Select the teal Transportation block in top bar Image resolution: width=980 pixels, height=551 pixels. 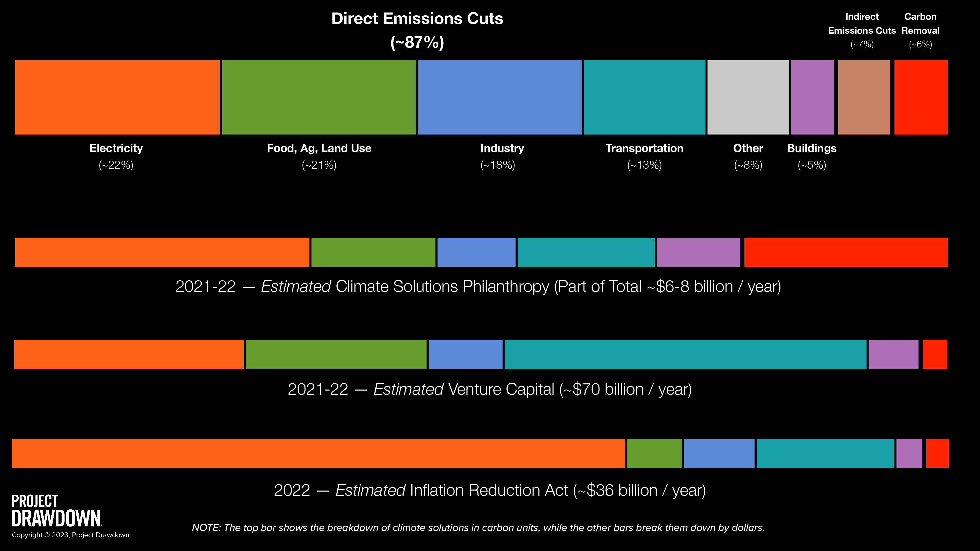[644, 97]
